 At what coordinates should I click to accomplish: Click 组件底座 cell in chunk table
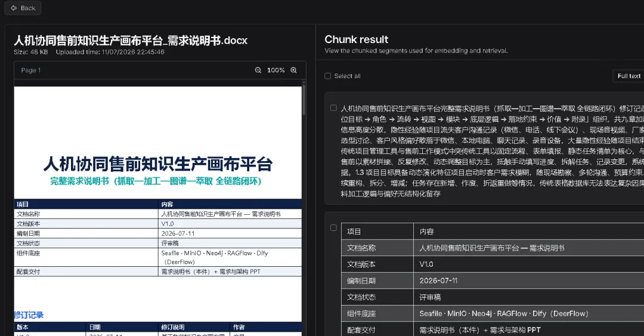[377, 313]
